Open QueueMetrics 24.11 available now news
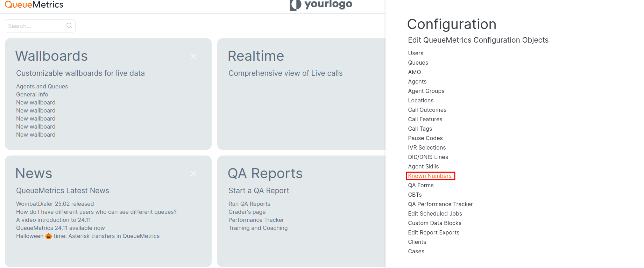This screenshot has height=268, width=644. pos(61,228)
